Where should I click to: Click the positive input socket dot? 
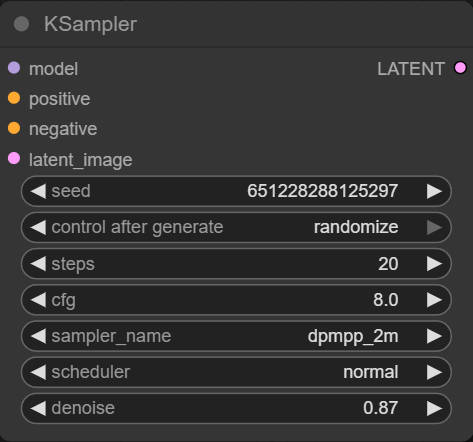pos(14,98)
